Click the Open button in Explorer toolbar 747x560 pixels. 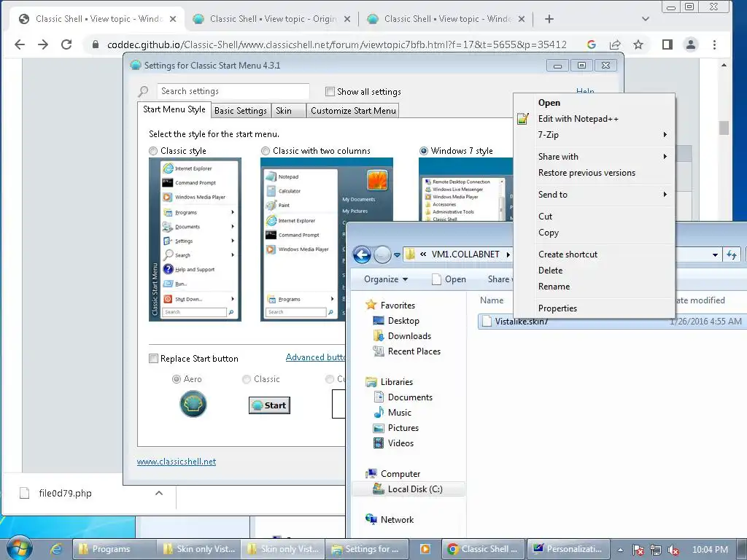tap(449, 279)
